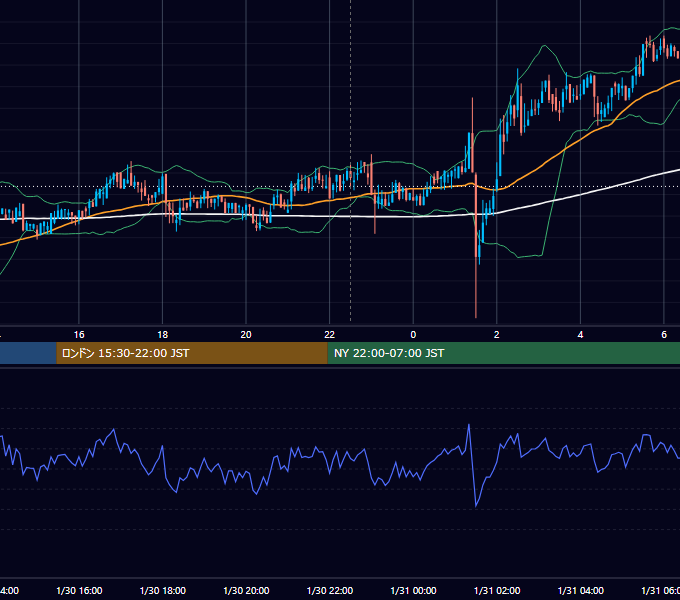Click the 1/31 04:00 date label
Screen dimensions: 680x600
click(581, 590)
